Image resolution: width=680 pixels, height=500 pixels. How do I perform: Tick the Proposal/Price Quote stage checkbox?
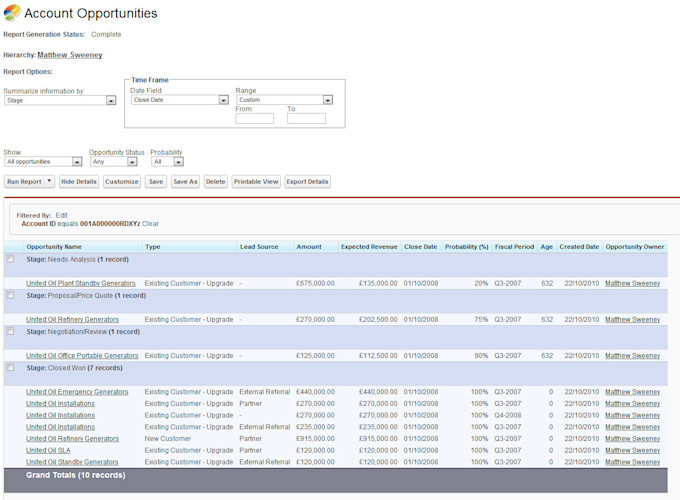(10, 295)
